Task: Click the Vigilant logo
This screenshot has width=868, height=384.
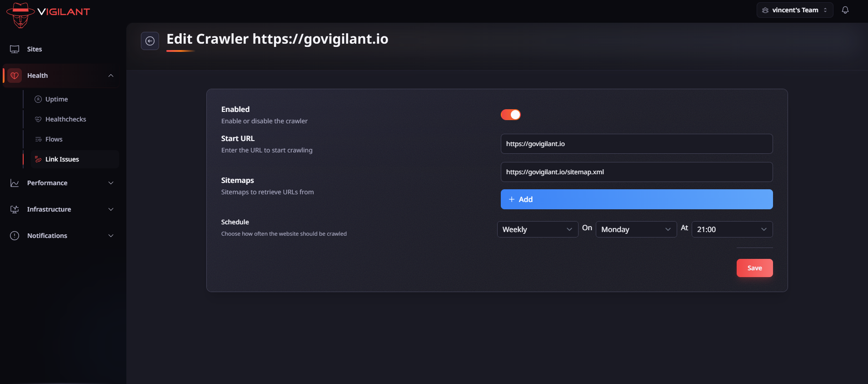Action: coord(48,15)
